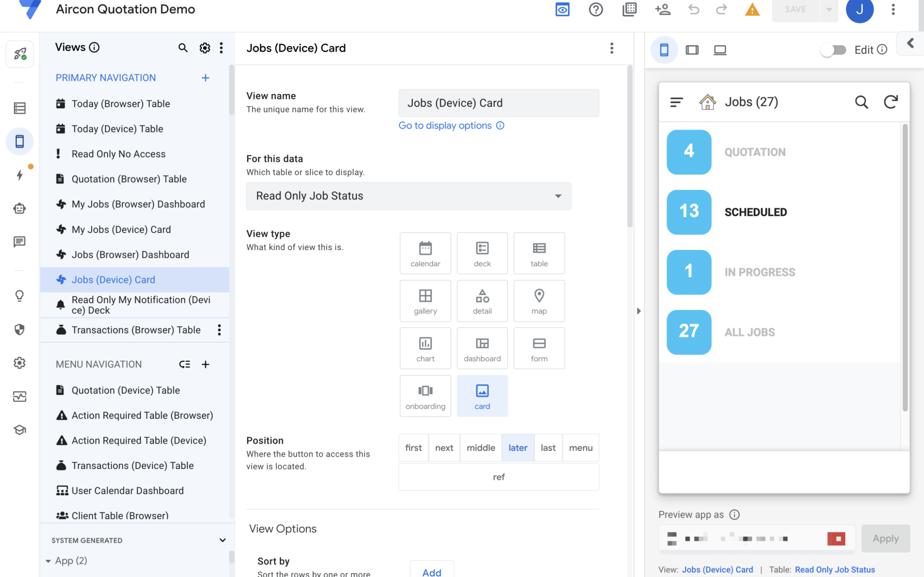Switch preview to tablet mode
Viewport: 924px width, 577px height.
[692, 50]
